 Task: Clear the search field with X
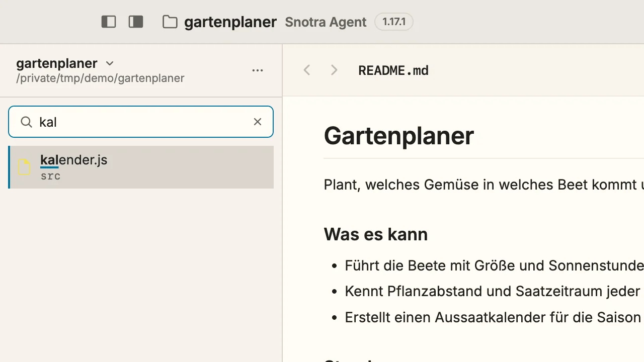[258, 122]
